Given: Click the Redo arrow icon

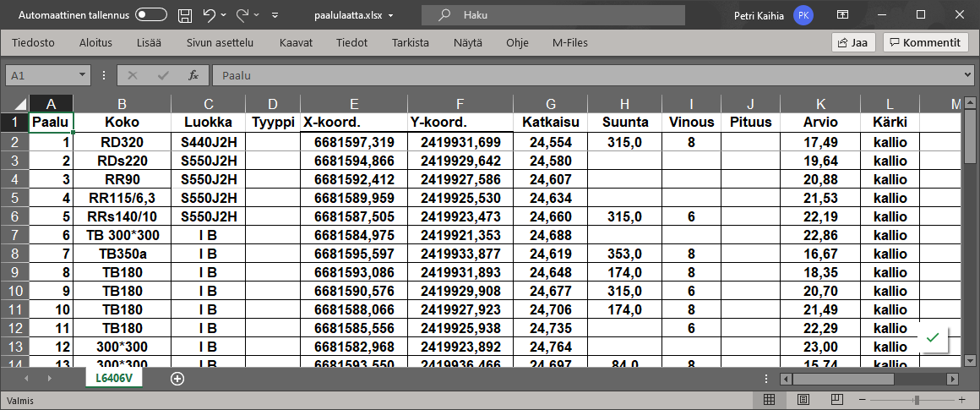Looking at the screenshot, I should (x=243, y=14).
